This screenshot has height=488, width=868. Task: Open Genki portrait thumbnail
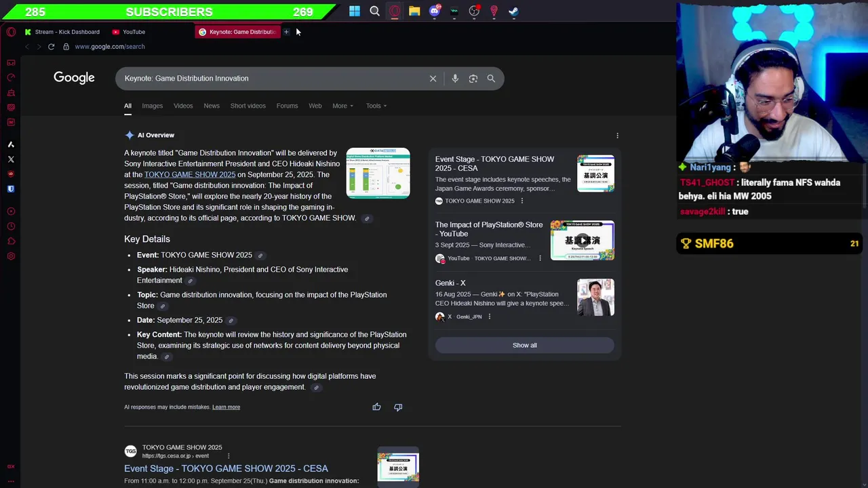595,298
